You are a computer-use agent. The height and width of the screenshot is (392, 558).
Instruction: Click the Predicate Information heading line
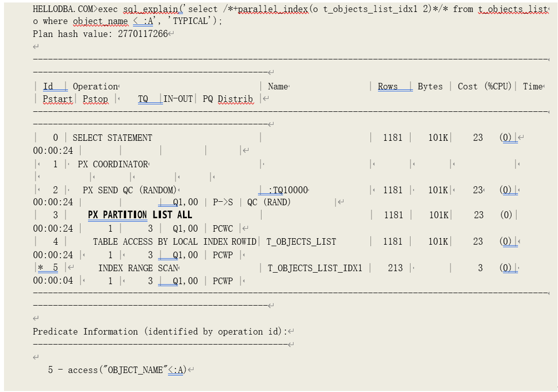pos(160,332)
